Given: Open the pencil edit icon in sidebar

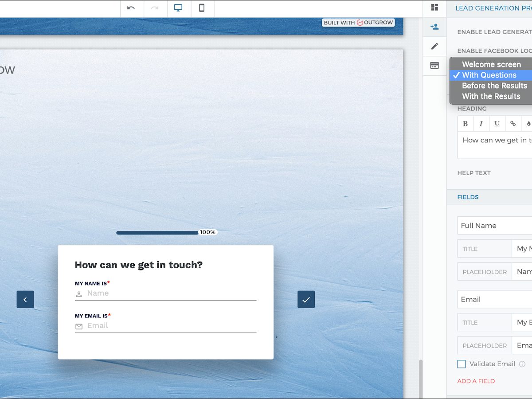Looking at the screenshot, I should pos(434,46).
